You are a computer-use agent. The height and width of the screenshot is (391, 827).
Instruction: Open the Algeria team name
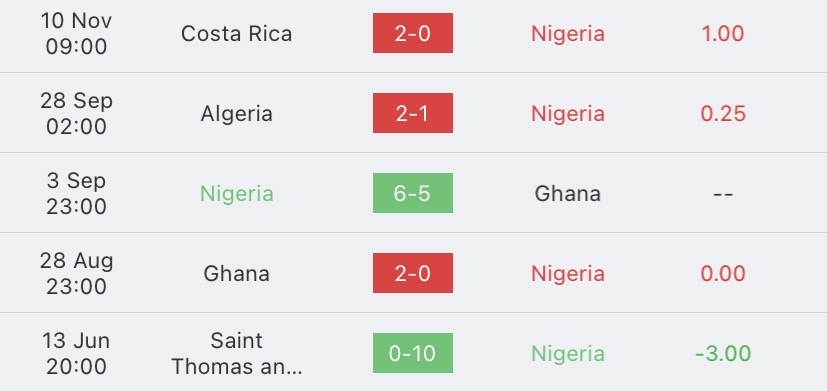236,114
